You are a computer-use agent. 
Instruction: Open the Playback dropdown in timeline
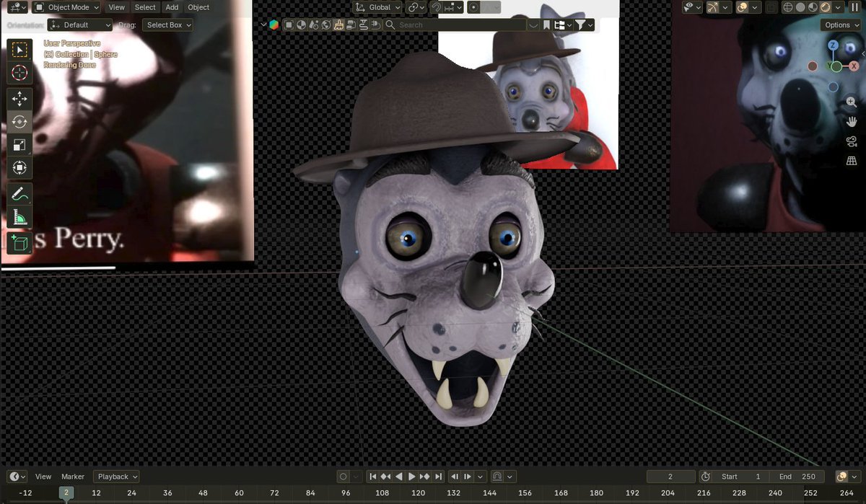pos(116,477)
